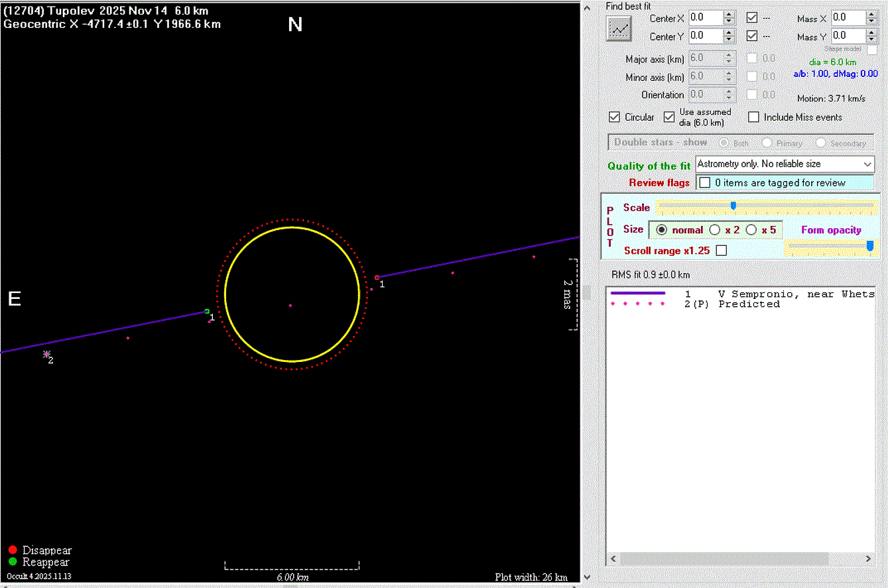Click the predicted star marker labeled 2
Screen dimensions: 888x588
46,355
